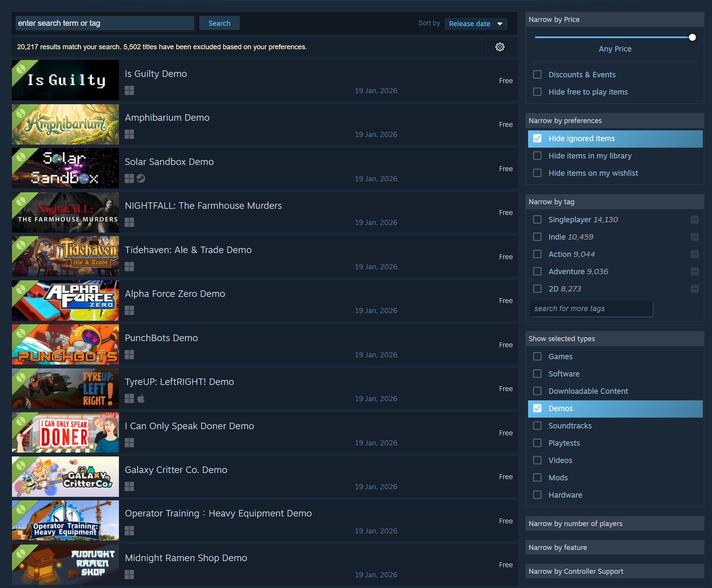
Task: Click the Apple macOS icon for TyreUP Demo
Action: click(141, 398)
